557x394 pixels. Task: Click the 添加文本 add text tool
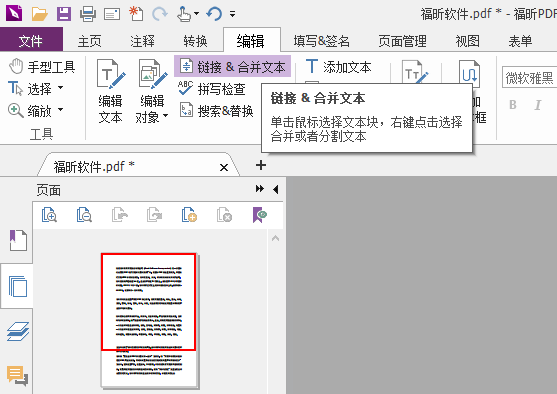[x=338, y=67]
